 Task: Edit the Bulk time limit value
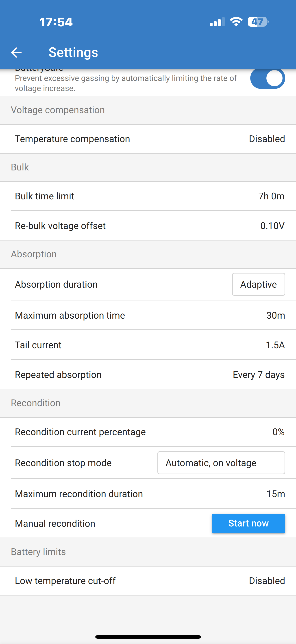click(x=148, y=196)
